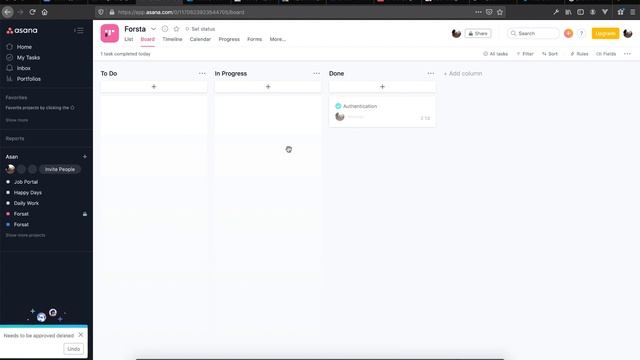Open the Daily Work project
The width and height of the screenshot is (640, 360).
click(x=26, y=203)
